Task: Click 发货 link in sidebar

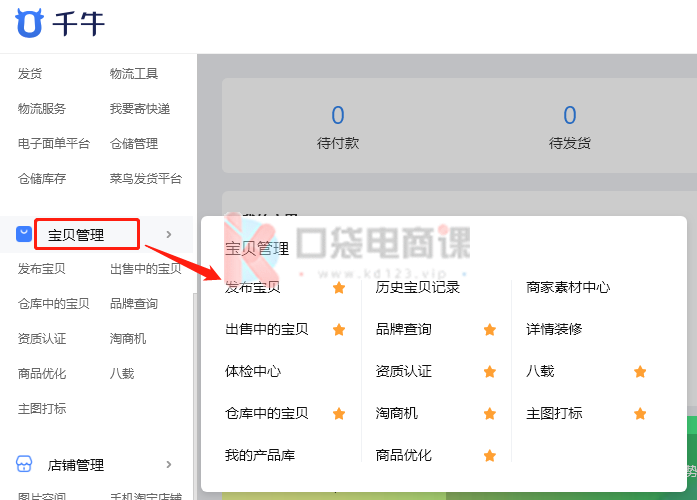Action: (x=30, y=73)
